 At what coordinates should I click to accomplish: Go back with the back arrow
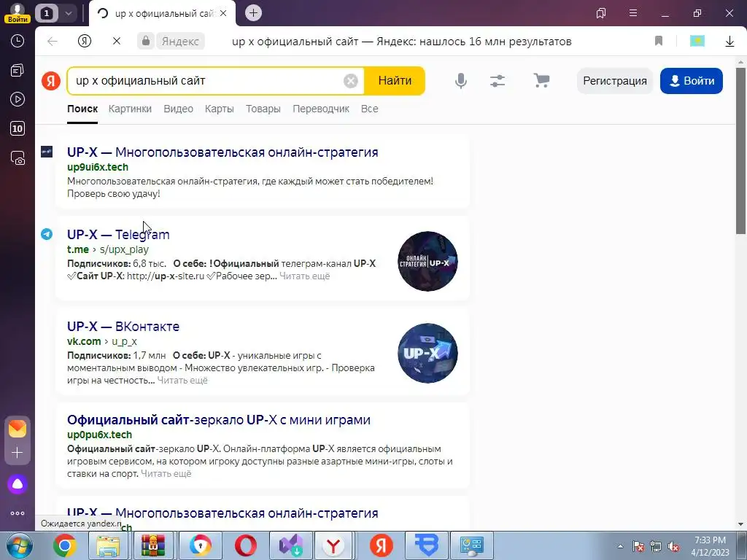[x=53, y=42]
